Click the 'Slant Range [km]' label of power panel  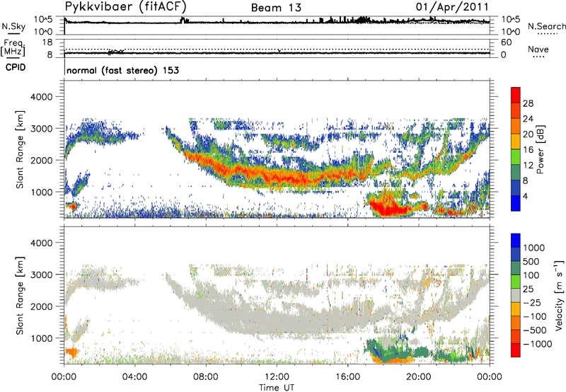[x=20, y=149]
